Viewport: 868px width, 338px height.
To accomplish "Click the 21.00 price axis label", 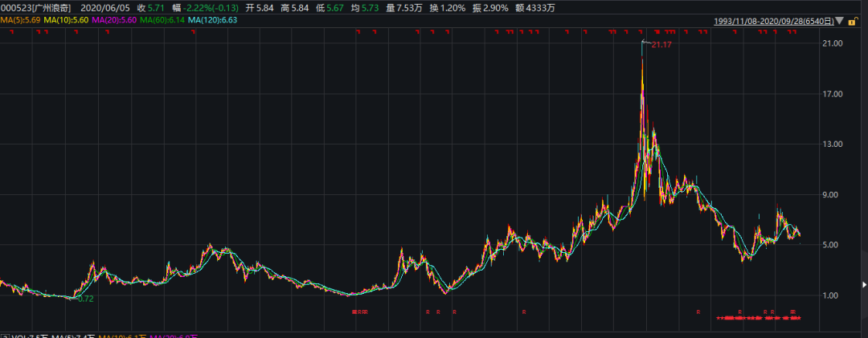I will coord(832,43).
